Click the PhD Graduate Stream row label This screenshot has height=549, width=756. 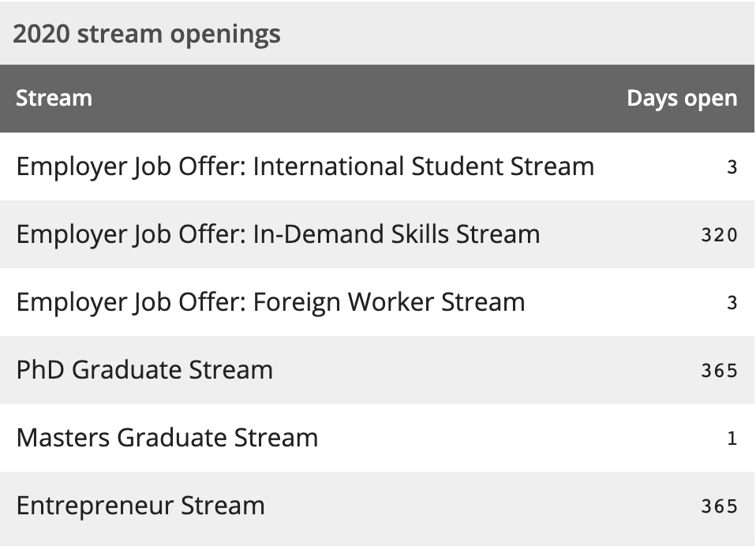[144, 370]
